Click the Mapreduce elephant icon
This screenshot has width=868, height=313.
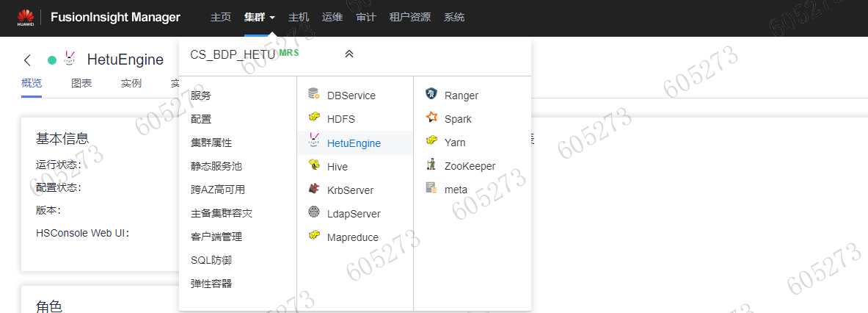click(x=314, y=235)
